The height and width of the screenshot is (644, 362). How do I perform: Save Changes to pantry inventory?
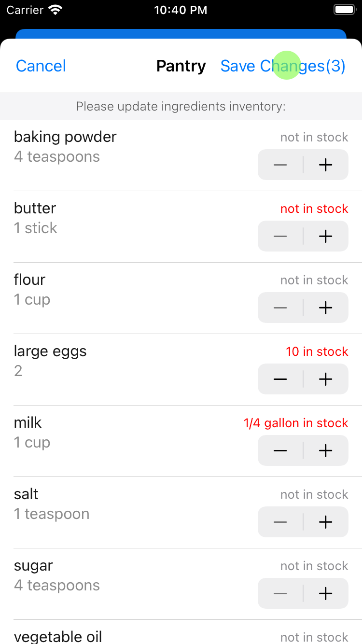[283, 66]
